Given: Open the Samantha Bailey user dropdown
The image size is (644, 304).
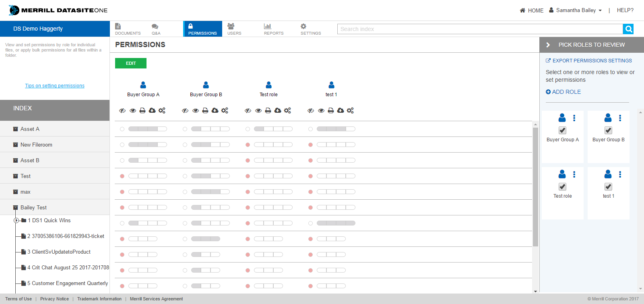Looking at the screenshot, I should click(x=576, y=10).
